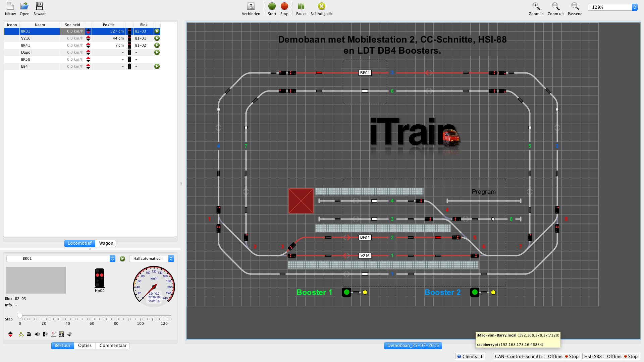The height and width of the screenshot is (362, 644).
Task: Toggle direction arrows for BR41 row
Action: [x=88, y=45]
